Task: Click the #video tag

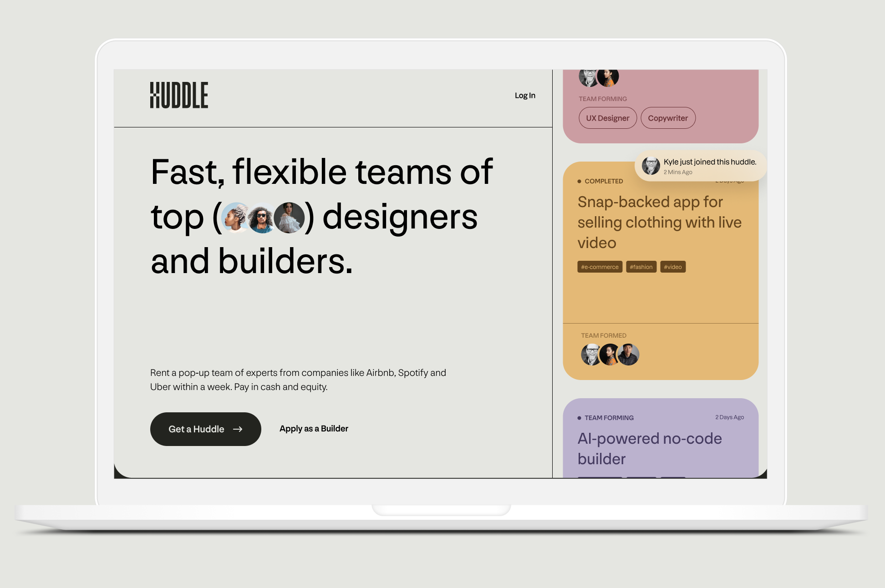Action: [673, 267]
